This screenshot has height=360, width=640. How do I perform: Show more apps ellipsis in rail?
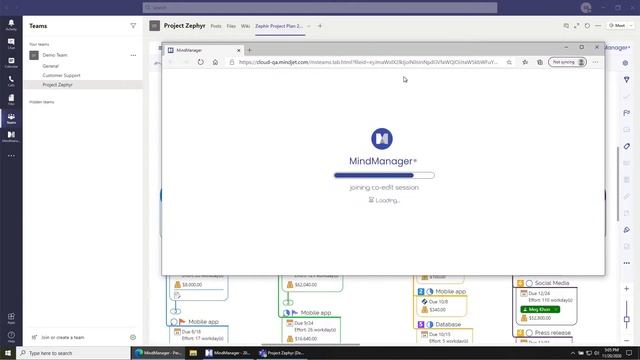(11, 156)
